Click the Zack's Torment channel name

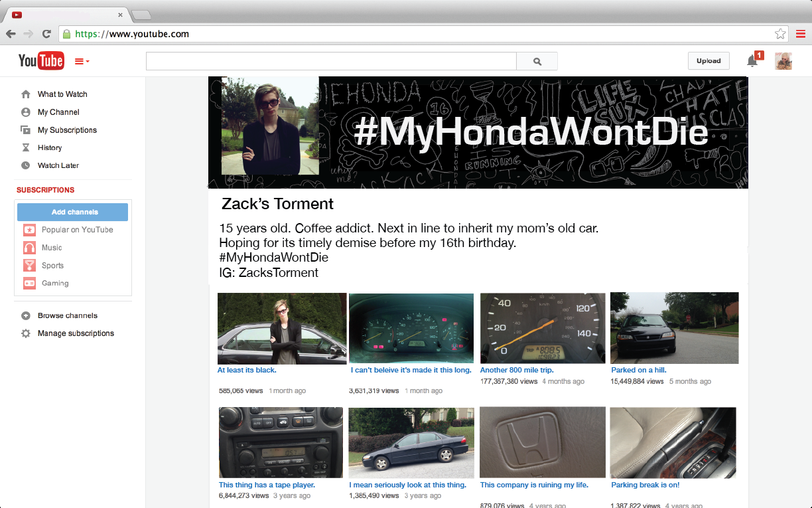[277, 204]
